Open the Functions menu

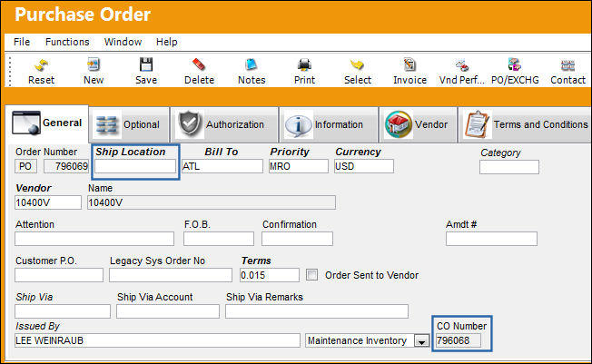67,42
